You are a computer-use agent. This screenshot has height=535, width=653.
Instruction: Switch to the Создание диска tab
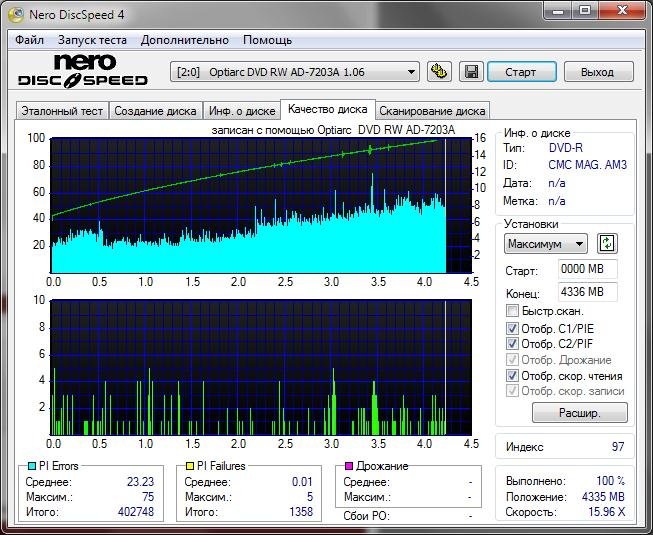155,111
